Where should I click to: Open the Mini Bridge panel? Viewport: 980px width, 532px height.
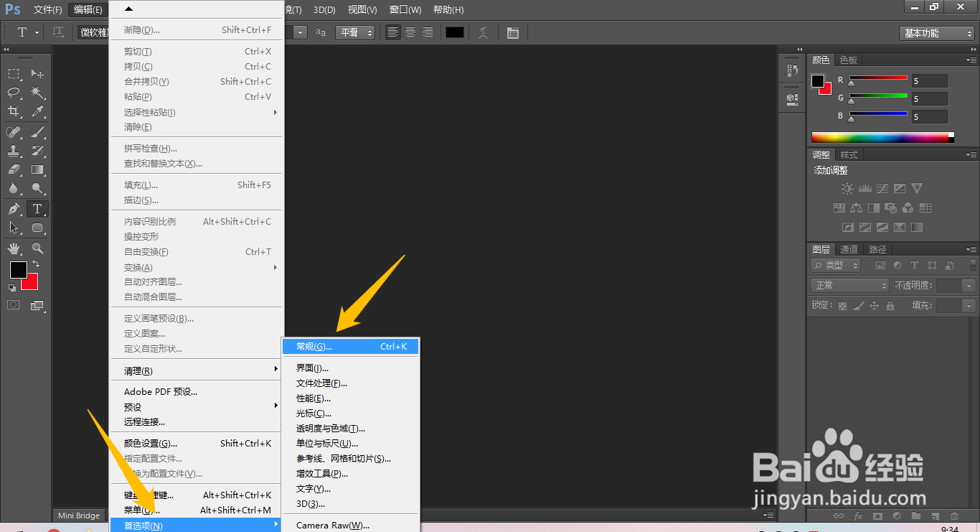[x=78, y=515]
